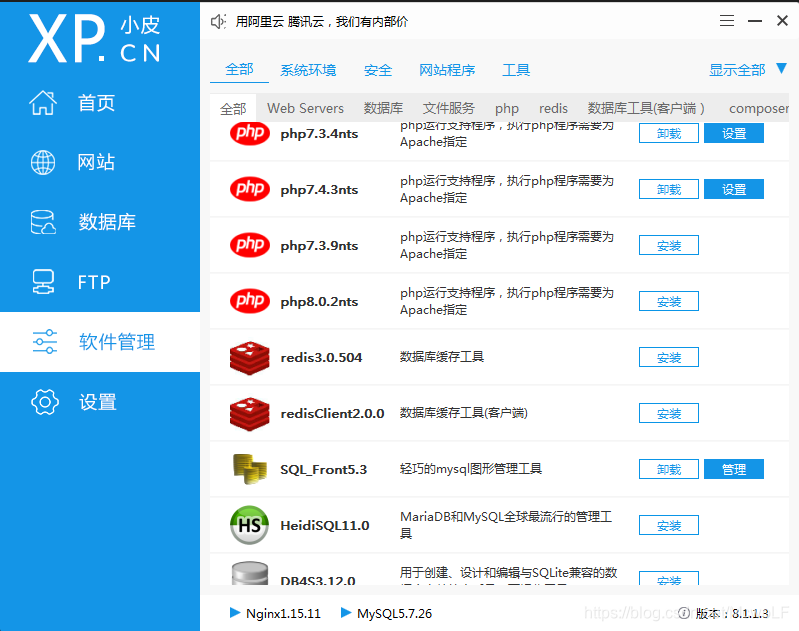Open the 设置 gear icon
The image size is (799, 631).
pos(45,402)
